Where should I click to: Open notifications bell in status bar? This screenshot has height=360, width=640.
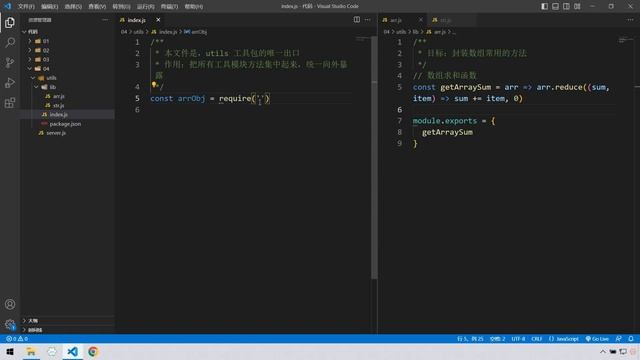(631, 339)
